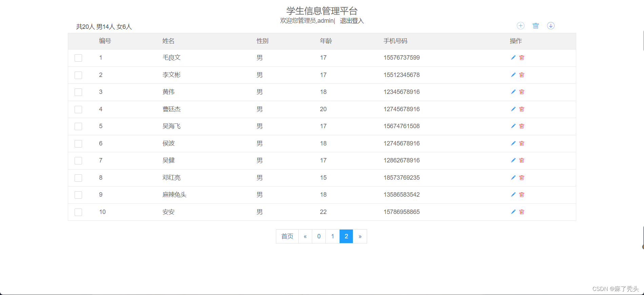644x295 pixels.
Task: Click the 共20人 男14人 女6人 summary text
Action: tap(104, 27)
